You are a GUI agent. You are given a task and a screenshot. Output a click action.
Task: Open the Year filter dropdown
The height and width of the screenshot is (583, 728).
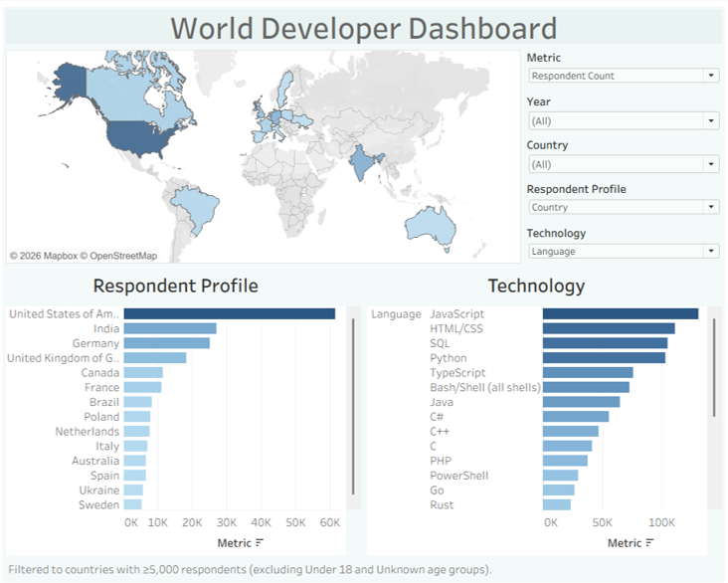[x=624, y=121]
